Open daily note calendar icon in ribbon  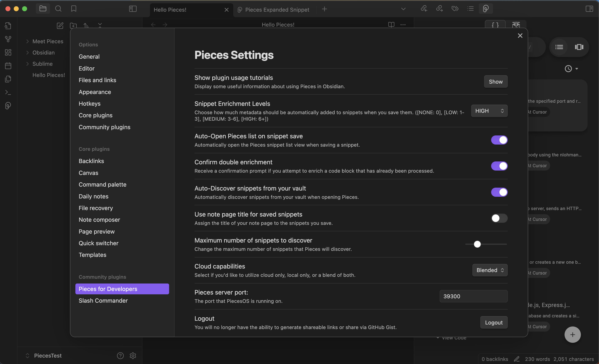click(x=8, y=66)
